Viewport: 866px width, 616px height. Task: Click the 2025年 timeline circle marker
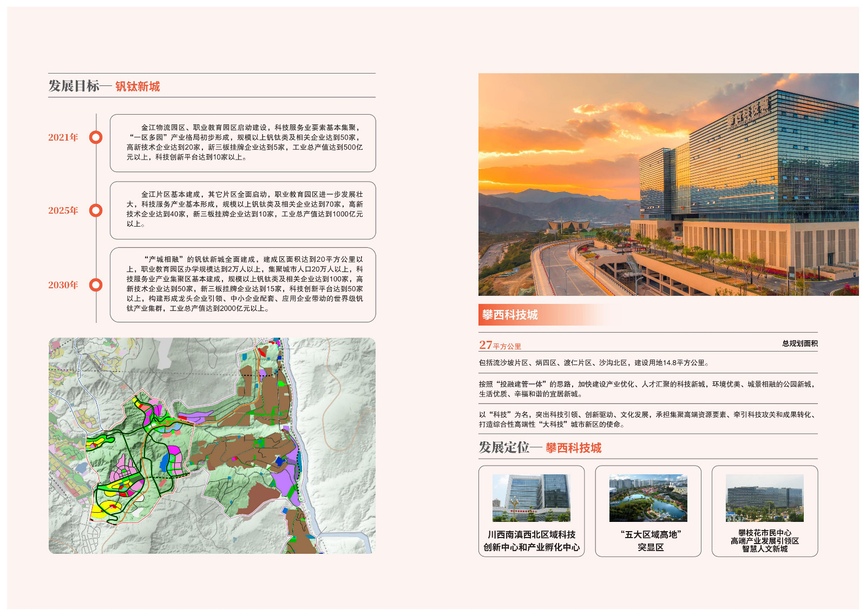pos(96,210)
